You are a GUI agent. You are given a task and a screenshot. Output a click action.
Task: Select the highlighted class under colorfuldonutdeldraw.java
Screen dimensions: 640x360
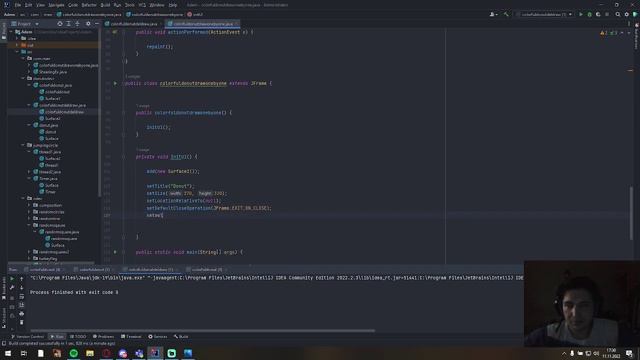[62, 112]
